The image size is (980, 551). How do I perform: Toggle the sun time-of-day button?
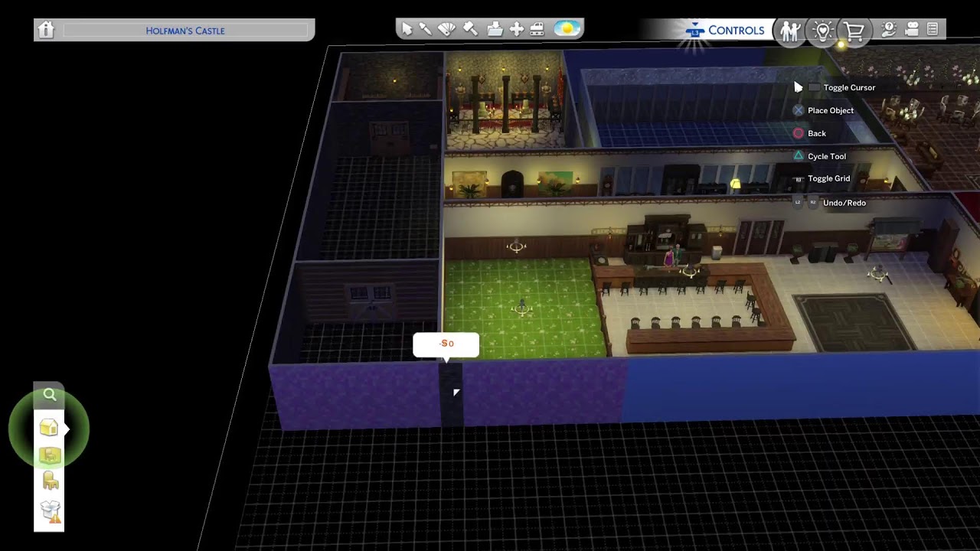pyautogui.click(x=567, y=29)
